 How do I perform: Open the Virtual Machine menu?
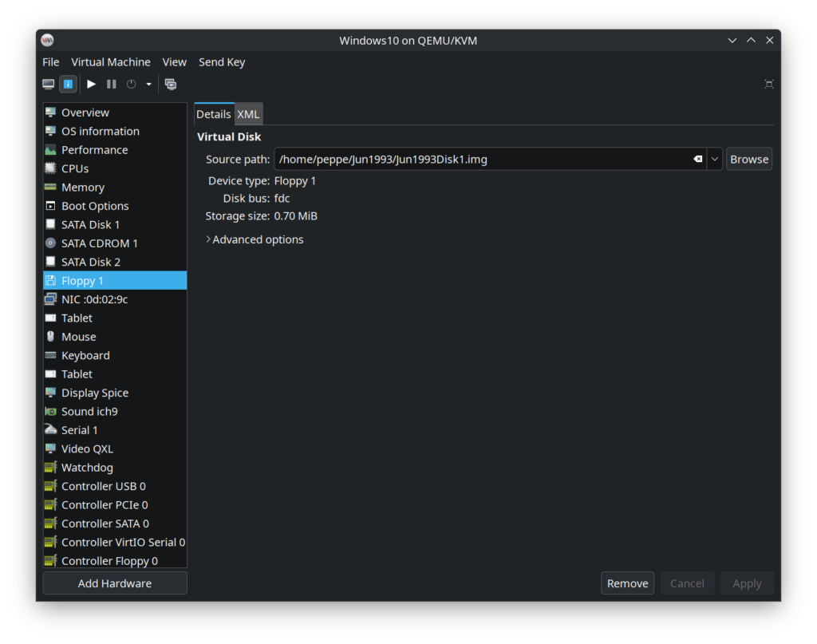(x=110, y=61)
